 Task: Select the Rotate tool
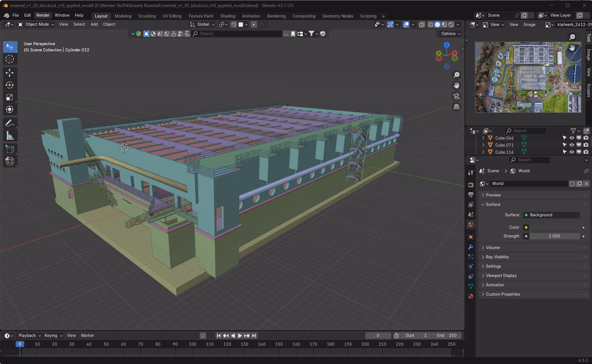pyautogui.click(x=10, y=85)
